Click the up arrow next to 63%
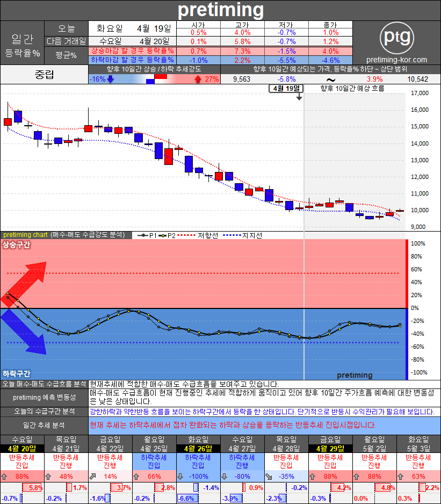441x504 pixels. [x=401, y=477]
